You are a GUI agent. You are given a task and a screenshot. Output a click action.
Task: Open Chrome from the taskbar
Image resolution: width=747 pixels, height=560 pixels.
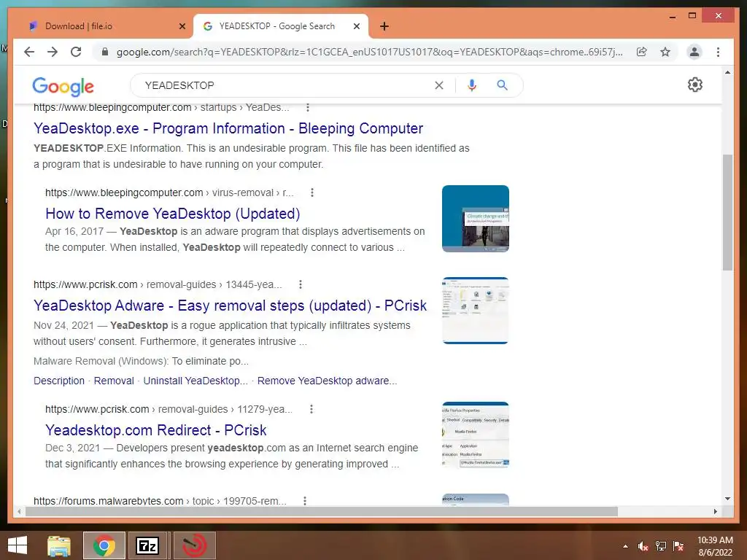[x=104, y=545]
